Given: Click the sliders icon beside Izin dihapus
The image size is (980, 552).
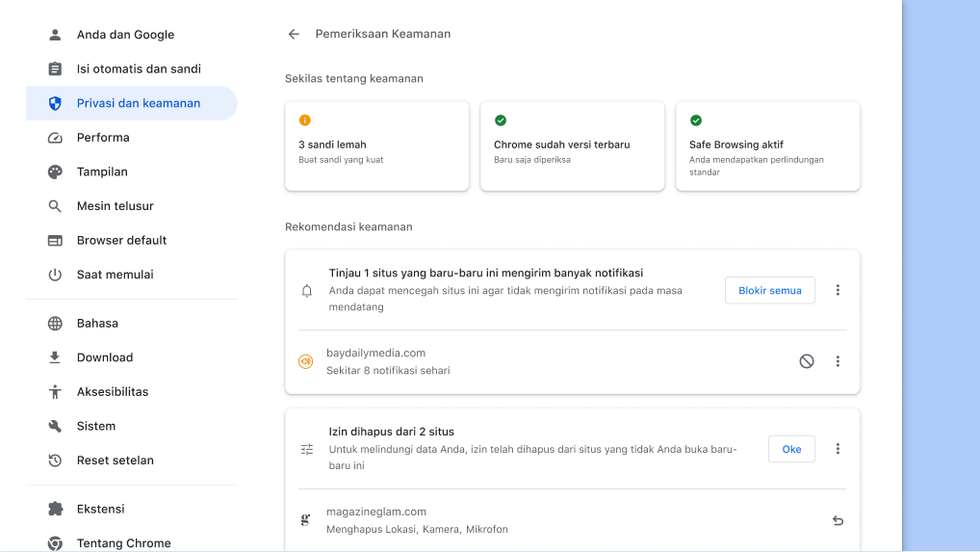Looking at the screenshot, I should coord(307,449).
